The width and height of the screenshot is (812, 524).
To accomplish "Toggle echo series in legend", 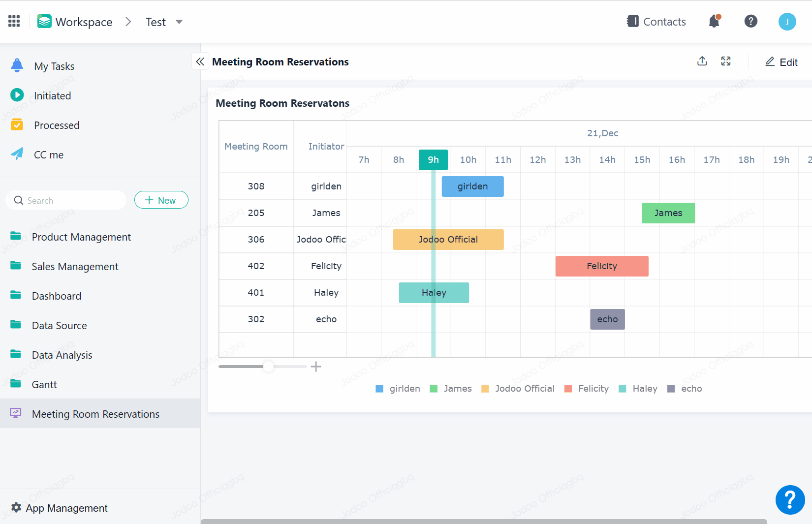I will click(685, 389).
